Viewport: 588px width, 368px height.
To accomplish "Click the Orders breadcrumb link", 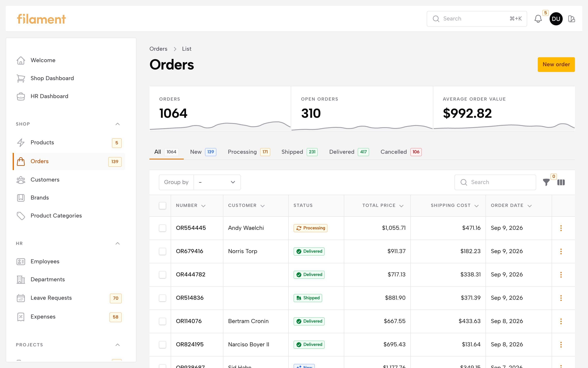I will (x=158, y=49).
